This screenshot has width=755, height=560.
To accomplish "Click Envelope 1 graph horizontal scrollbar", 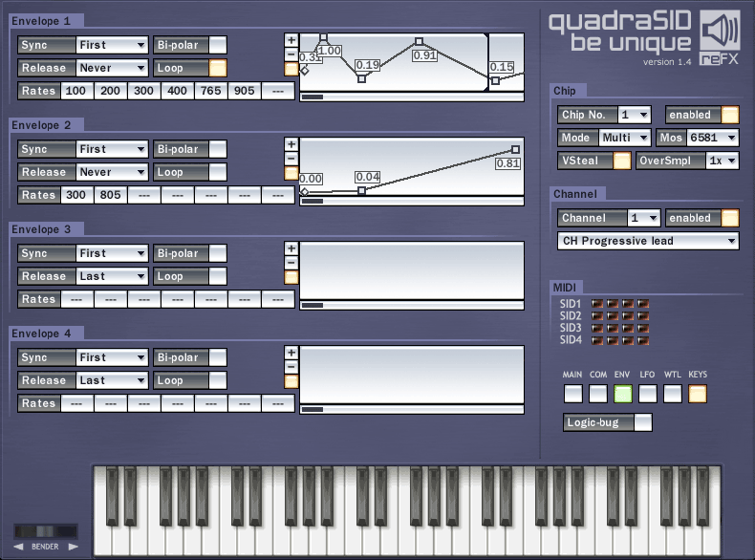I will coord(412,97).
